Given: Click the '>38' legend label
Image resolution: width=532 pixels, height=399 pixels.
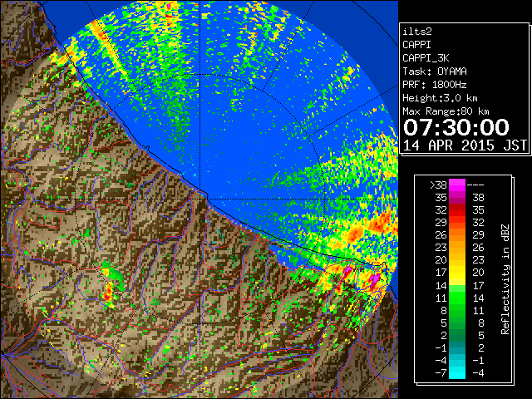Looking at the screenshot, I should pos(438,185).
